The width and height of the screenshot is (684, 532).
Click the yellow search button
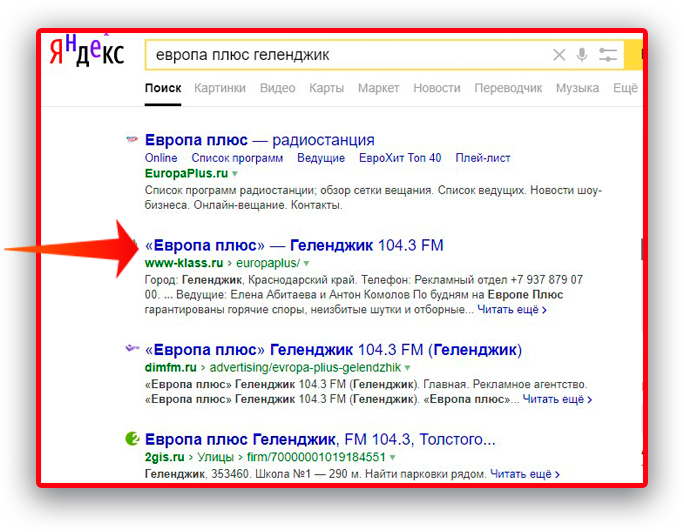click(633, 55)
